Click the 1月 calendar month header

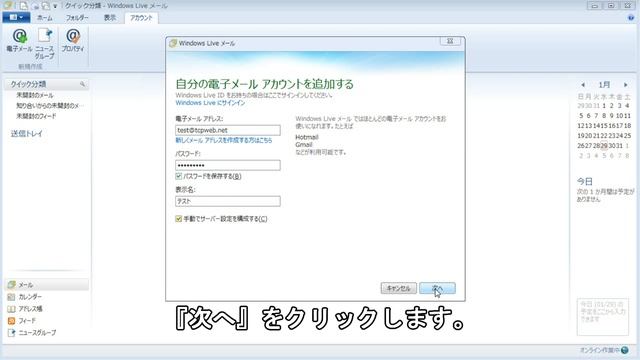(x=604, y=85)
